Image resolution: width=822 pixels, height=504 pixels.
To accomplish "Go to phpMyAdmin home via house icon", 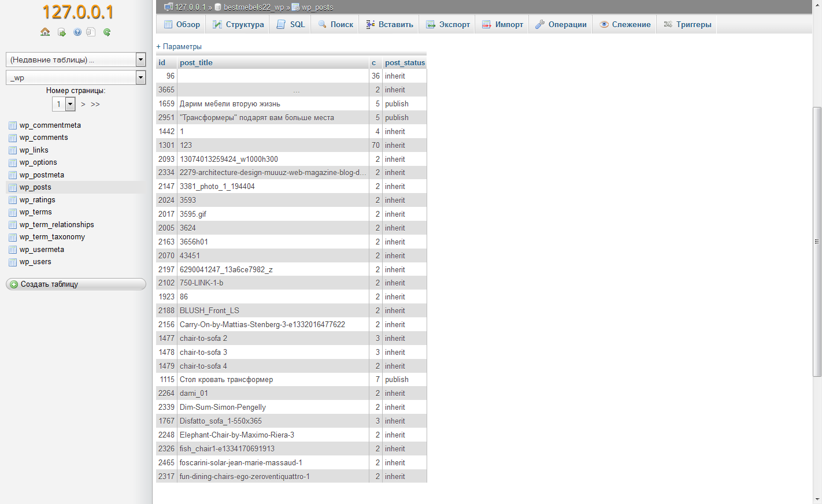I will pos(45,32).
